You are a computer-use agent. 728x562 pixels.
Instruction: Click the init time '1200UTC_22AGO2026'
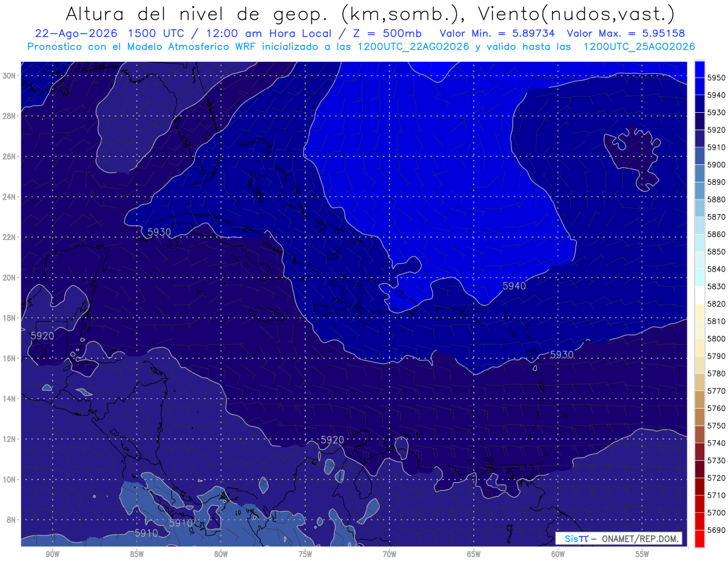414,47
